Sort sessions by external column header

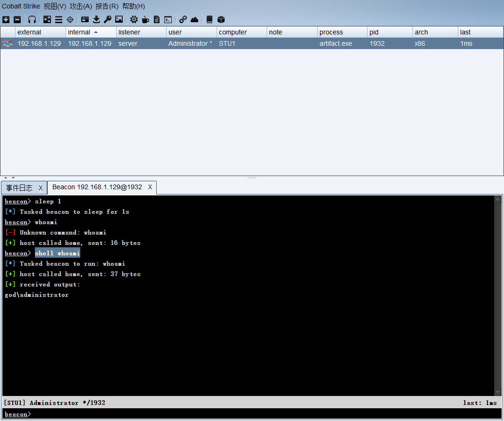pos(41,32)
